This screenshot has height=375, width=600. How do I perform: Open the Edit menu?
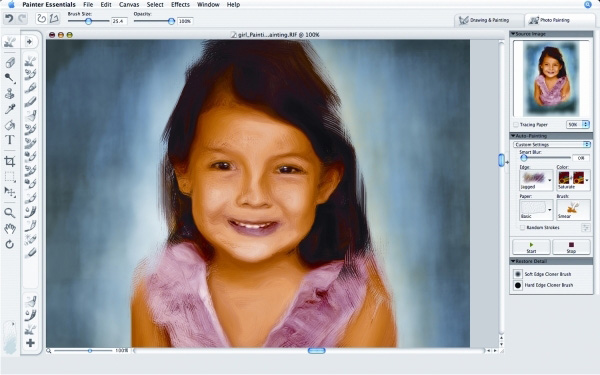tap(106, 5)
